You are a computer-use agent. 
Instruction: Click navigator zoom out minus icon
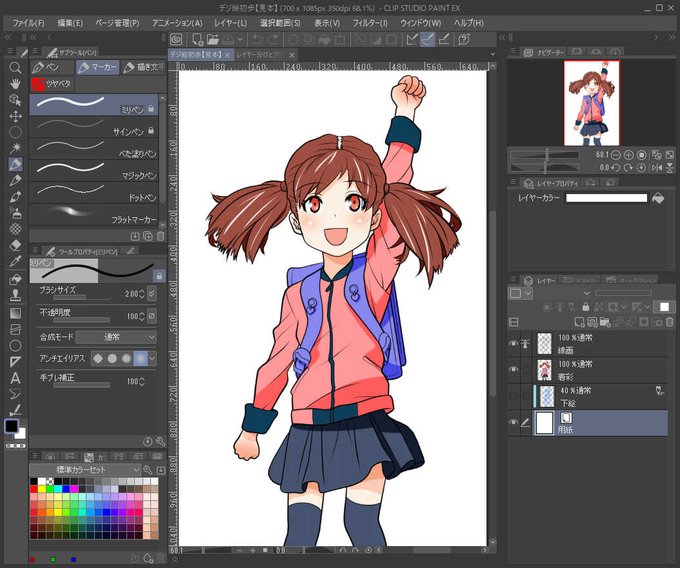[615, 155]
